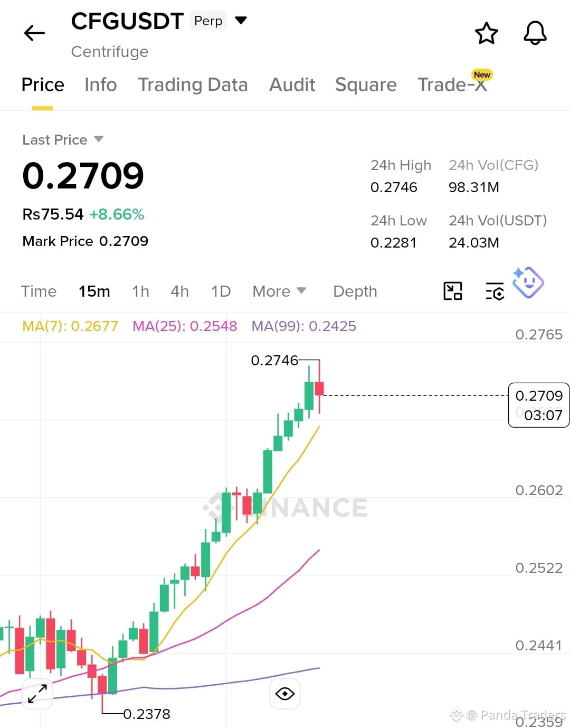The width and height of the screenshot is (570, 728).
Task: Switch to the Audit tab
Action: [292, 84]
